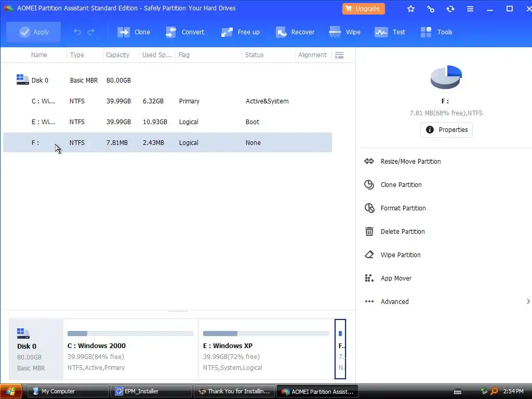Open the Tools toolbar menu
The image size is (532, 399).
coord(436,32)
